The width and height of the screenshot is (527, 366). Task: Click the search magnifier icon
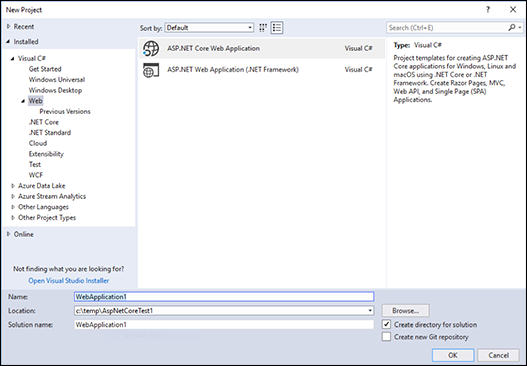512,28
